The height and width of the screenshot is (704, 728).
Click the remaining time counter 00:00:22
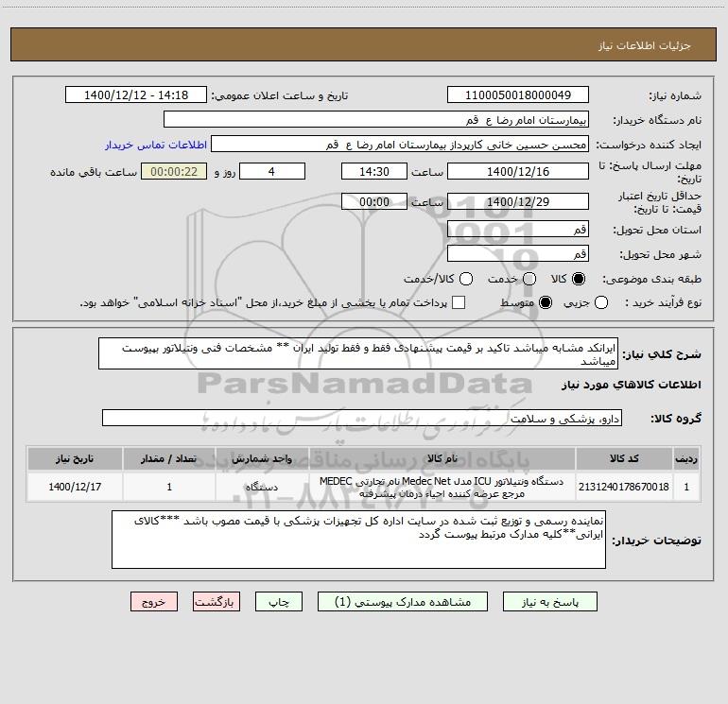click(174, 171)
